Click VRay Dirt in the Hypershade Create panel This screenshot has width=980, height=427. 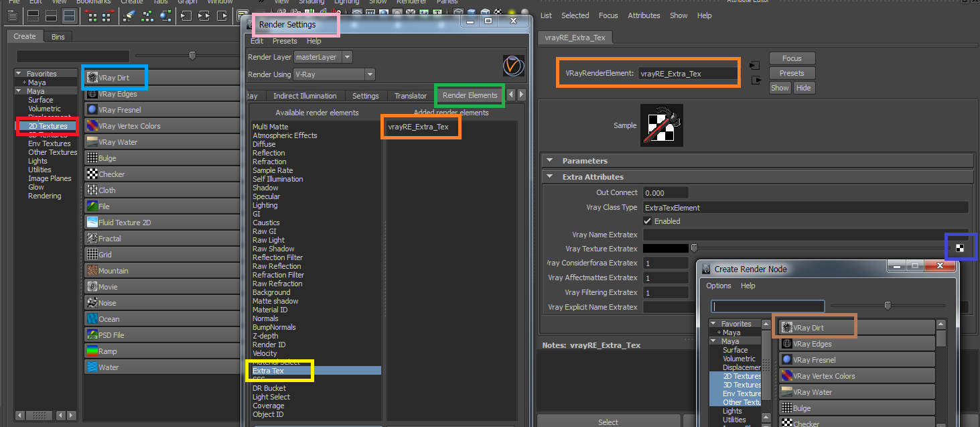pyautogui.click(x=161, y=78)
